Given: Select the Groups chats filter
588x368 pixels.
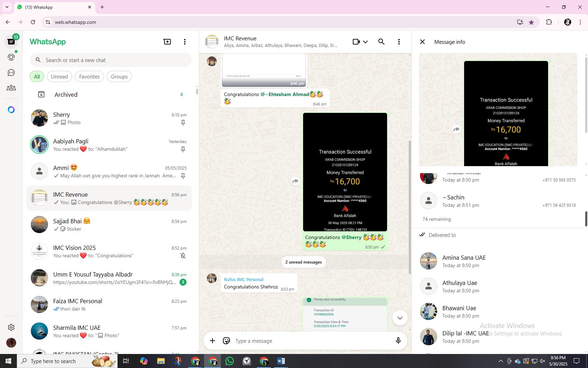Looking at the screenshot, I should tap(119, 76).
